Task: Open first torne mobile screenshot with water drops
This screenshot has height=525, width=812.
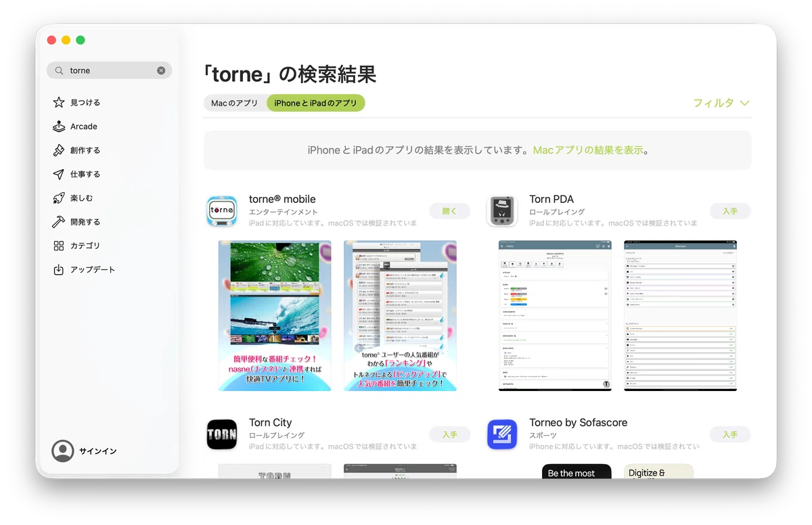Action: (x=275, y=315)
